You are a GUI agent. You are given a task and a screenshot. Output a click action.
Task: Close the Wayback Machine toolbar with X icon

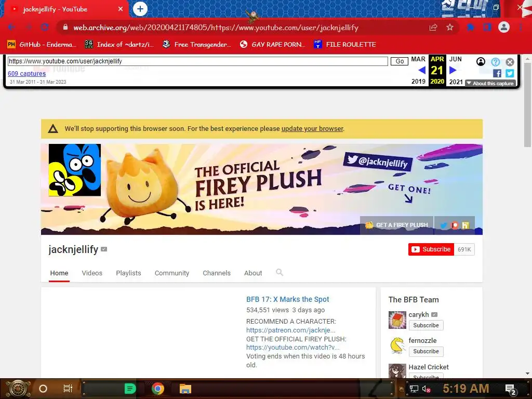coord(510,62)
